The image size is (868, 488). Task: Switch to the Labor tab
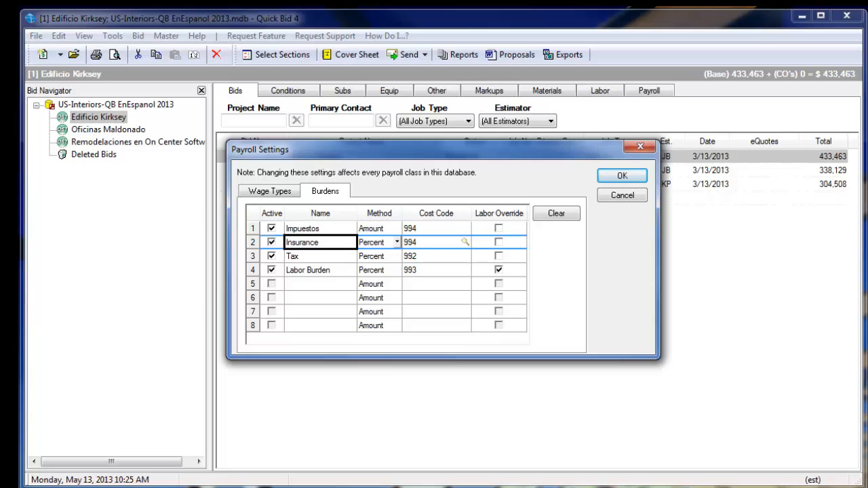[600, 91]
